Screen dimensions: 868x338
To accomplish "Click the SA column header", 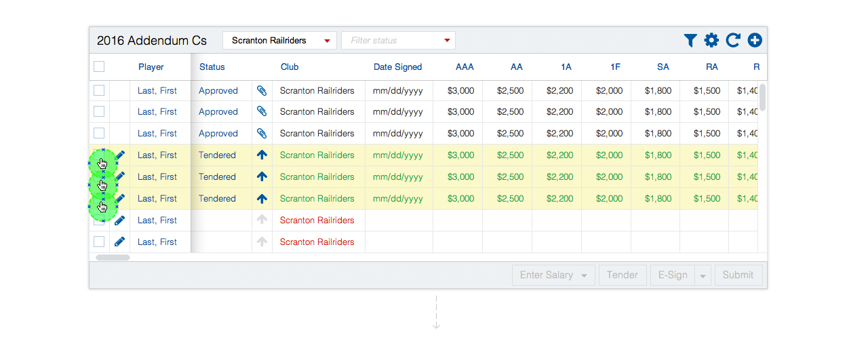I will [663, 67].
